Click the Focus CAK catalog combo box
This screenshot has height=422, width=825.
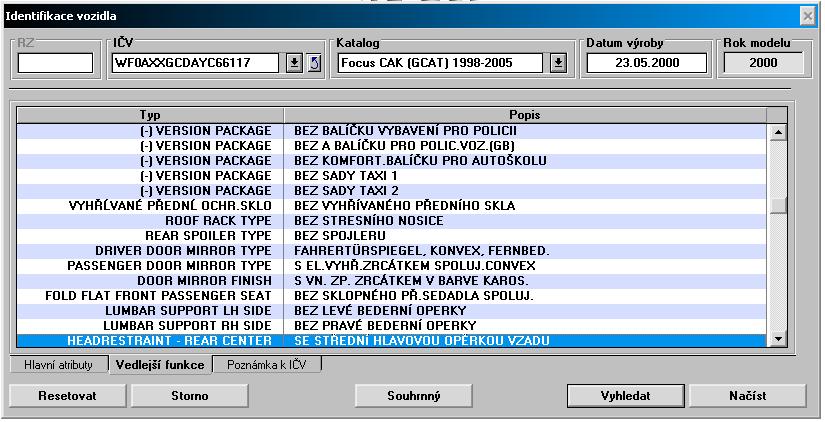pyautogui.click(x=442, y=64)
